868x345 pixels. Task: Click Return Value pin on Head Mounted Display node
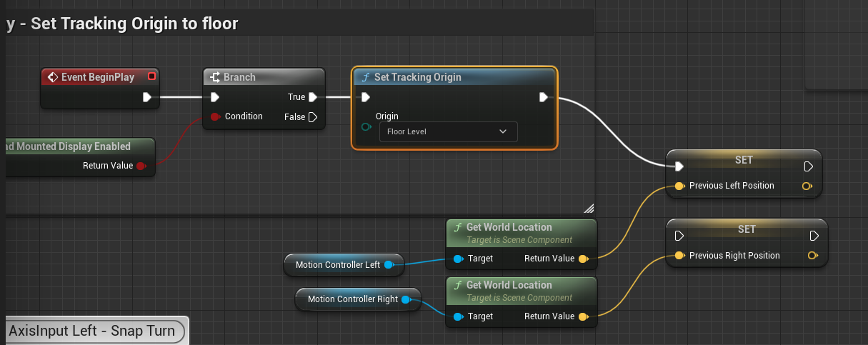[x=141, y=166]
